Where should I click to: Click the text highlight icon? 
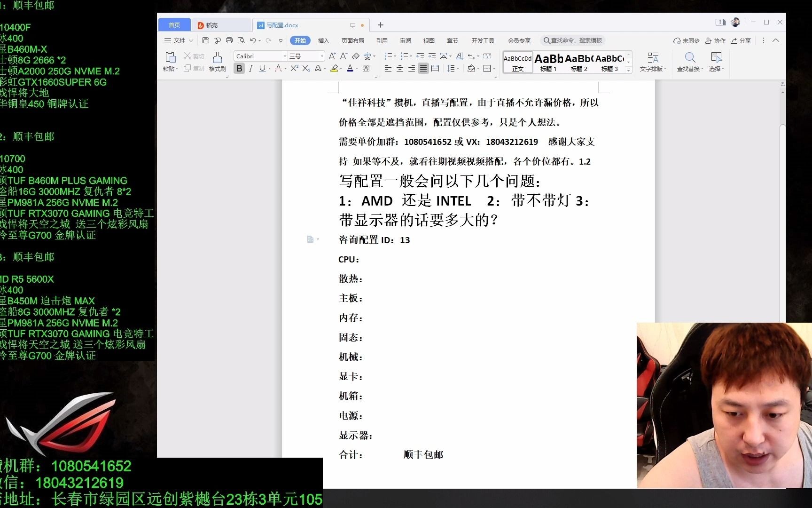(x=335, y=69)
